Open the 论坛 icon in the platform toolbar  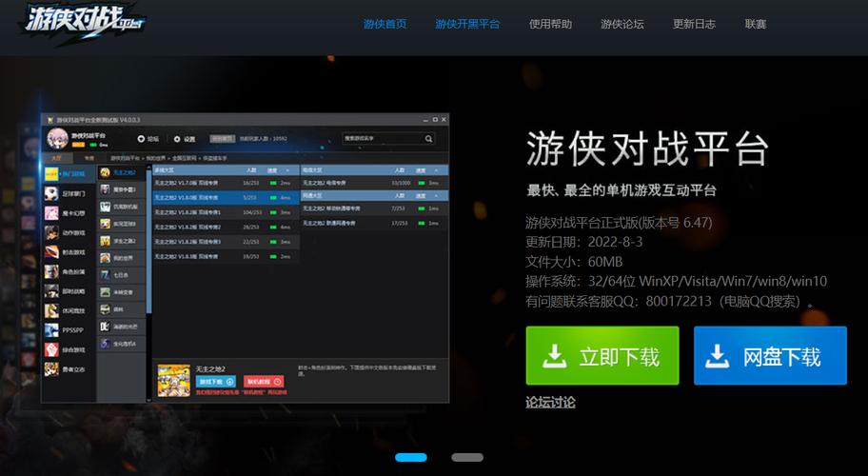(142, 139)
